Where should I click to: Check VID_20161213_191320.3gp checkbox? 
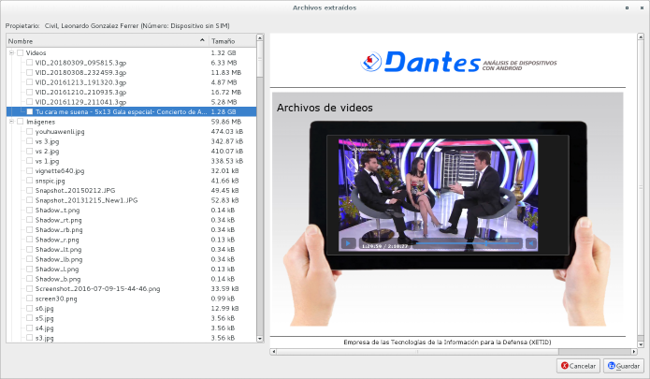(29, 82)
